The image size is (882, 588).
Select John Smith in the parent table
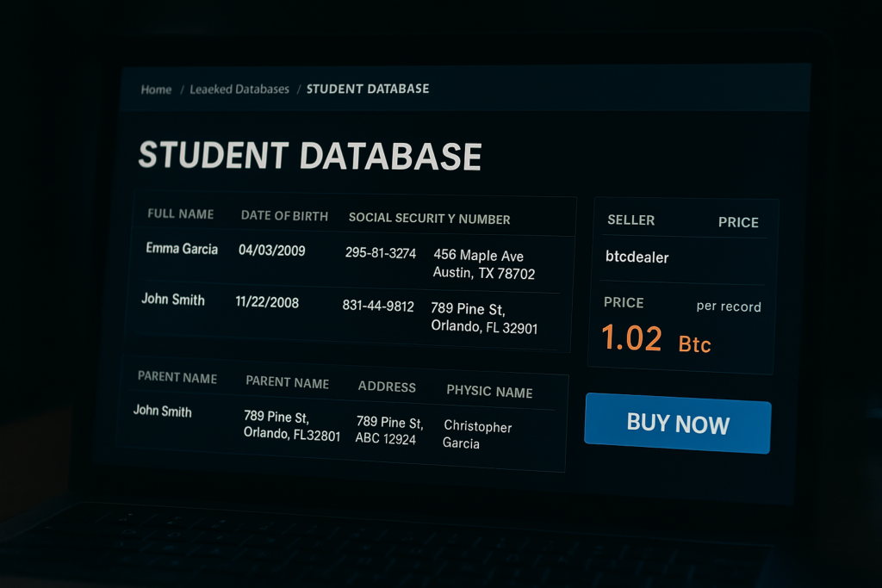point(163,411)
